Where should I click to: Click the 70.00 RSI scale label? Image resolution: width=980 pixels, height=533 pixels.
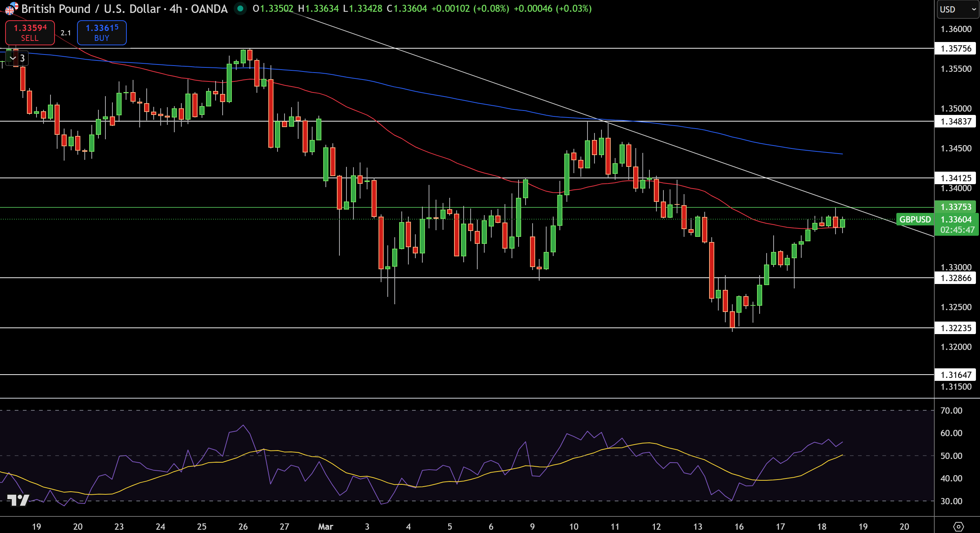click(x=951, y=411)
